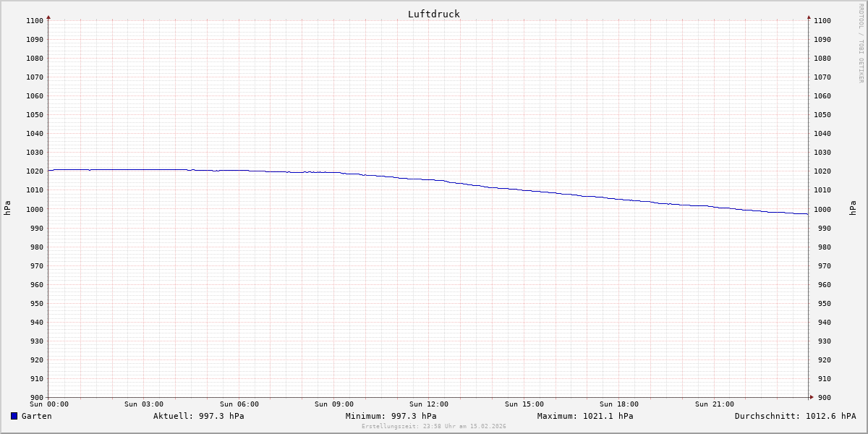This screenshot has width=868, height=434.
Task: Click the Garten legend label
Action: click(36, 416)
